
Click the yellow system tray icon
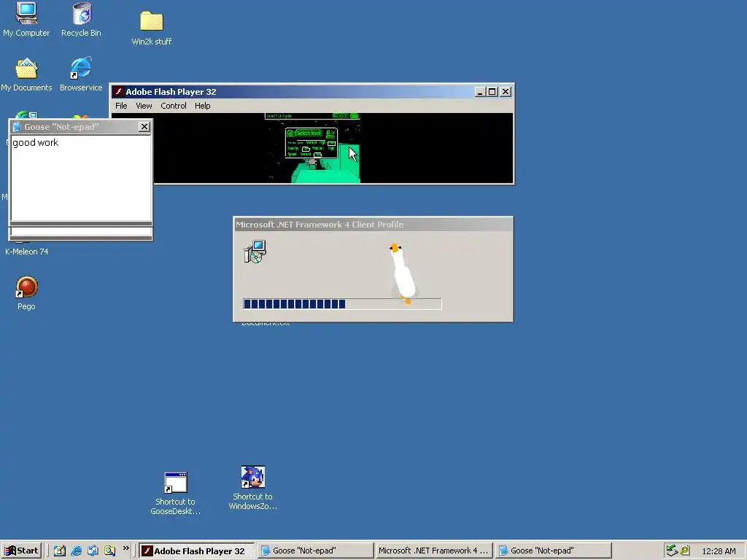(685, 551)
